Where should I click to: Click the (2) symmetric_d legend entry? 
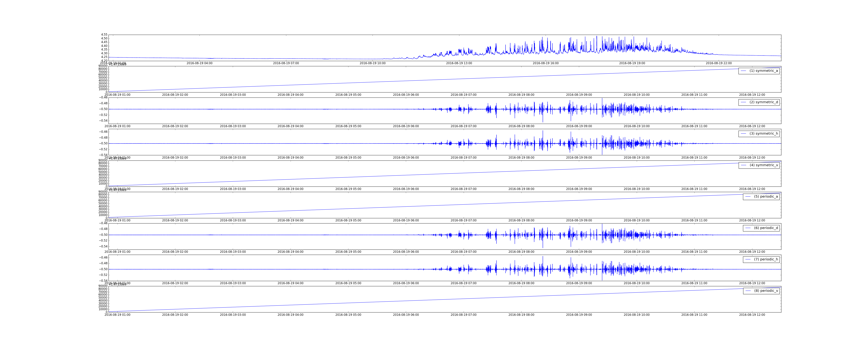pyautogui.click(x=759, y=102)
